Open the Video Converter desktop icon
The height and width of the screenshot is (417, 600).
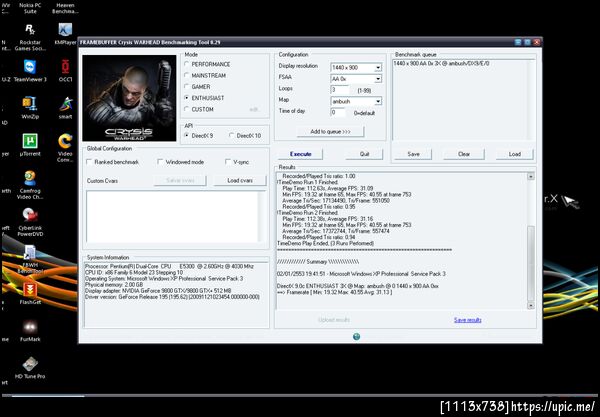pos(65,148)
